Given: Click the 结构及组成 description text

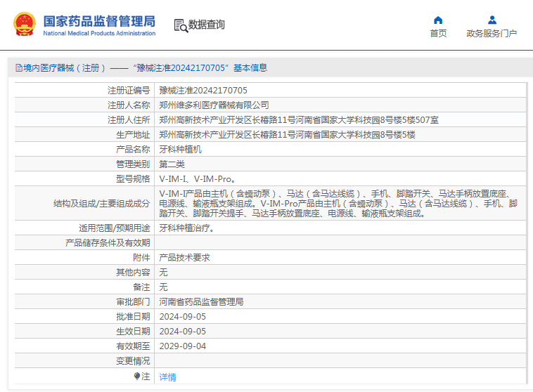Looking at the screenshot, I should point(338,203).
